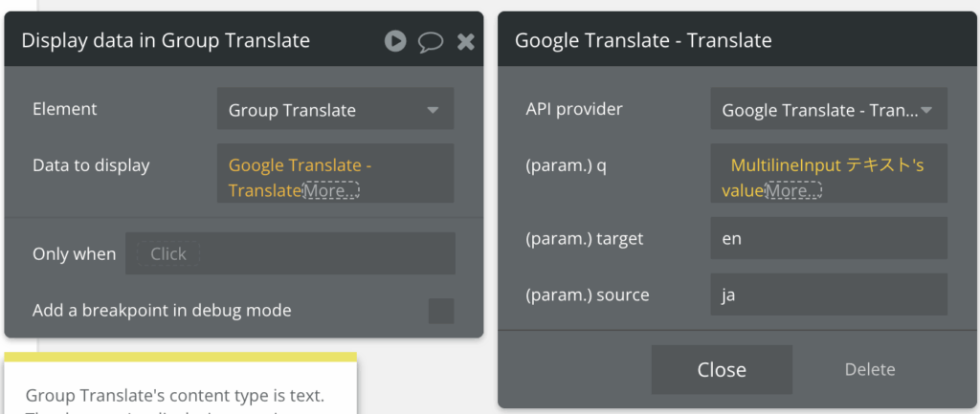The image size is (980, 414).
Task: Click the Google Translate - Translate panel title
Action: pos(643,41)
